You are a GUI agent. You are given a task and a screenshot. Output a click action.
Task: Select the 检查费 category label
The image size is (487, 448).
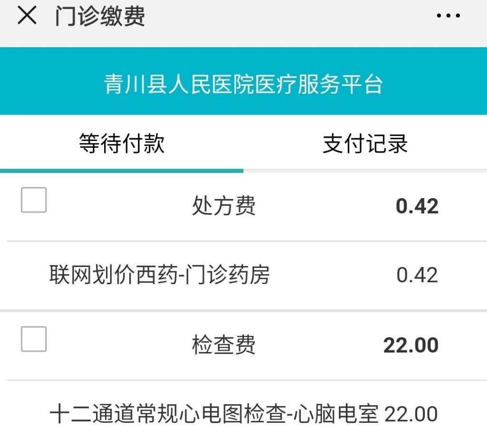point(224,345)
